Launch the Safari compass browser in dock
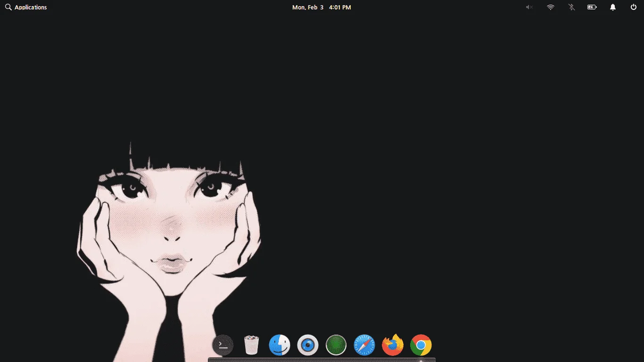 click(364, 345)
